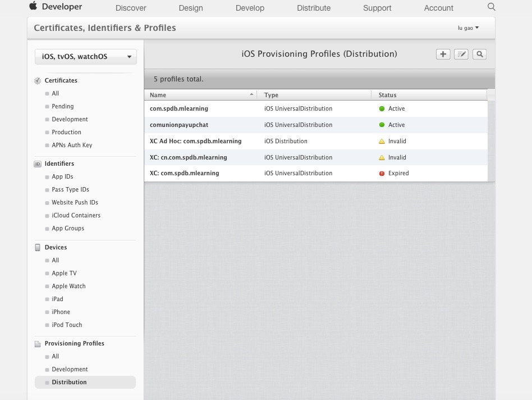Select APNs Auth Key
Viewport: 532px width, 400px height.
click(72, 145)
